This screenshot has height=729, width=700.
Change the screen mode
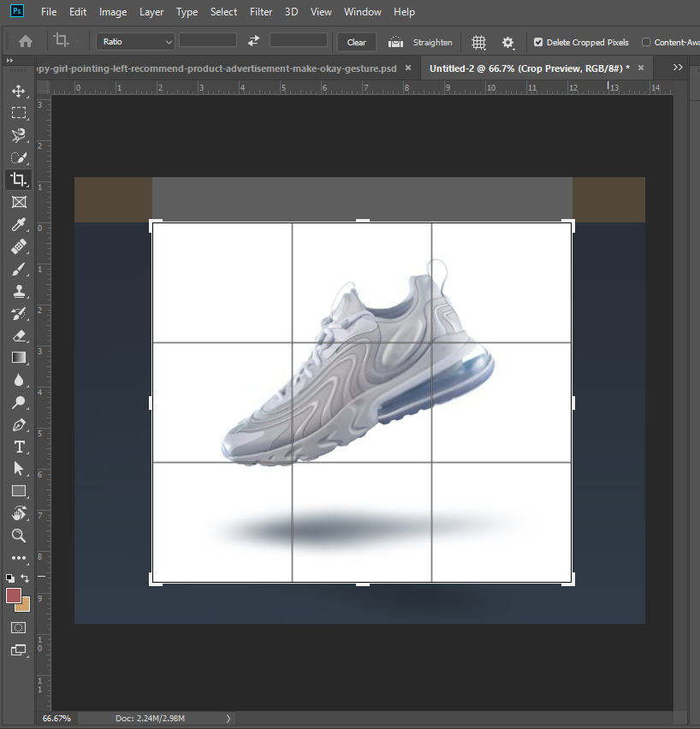(19, 650)
